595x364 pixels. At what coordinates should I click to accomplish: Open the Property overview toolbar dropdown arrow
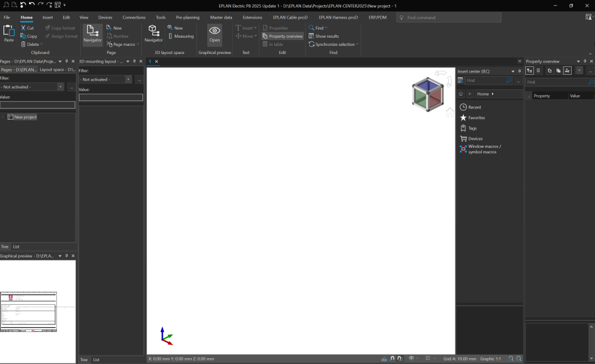click(579, 70)
